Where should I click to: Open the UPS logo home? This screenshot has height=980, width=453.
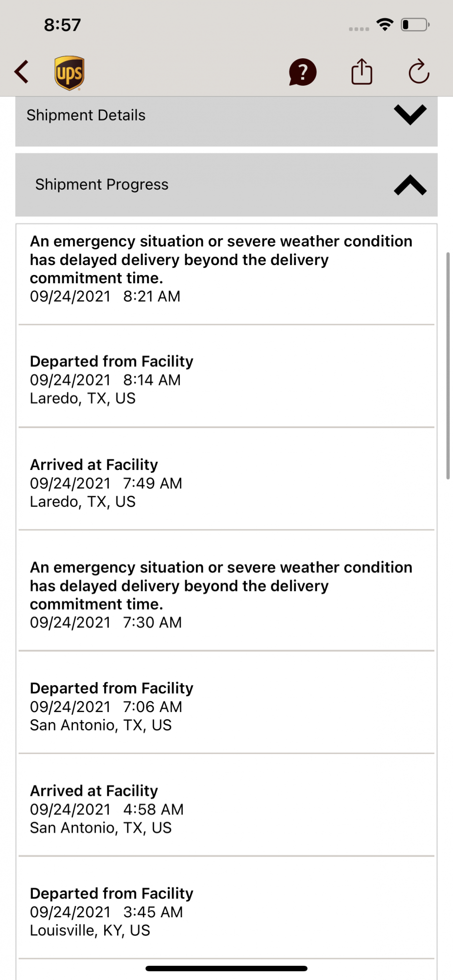point(69,73)
